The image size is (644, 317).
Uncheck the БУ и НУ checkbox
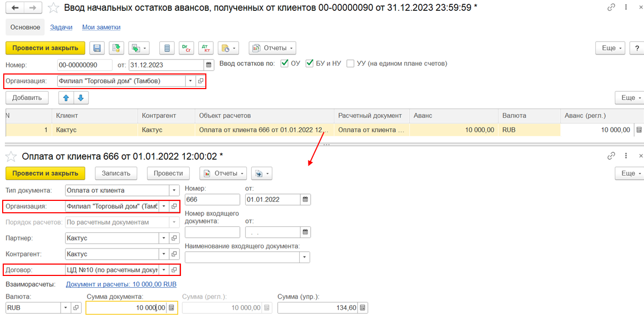coord(310,64)
